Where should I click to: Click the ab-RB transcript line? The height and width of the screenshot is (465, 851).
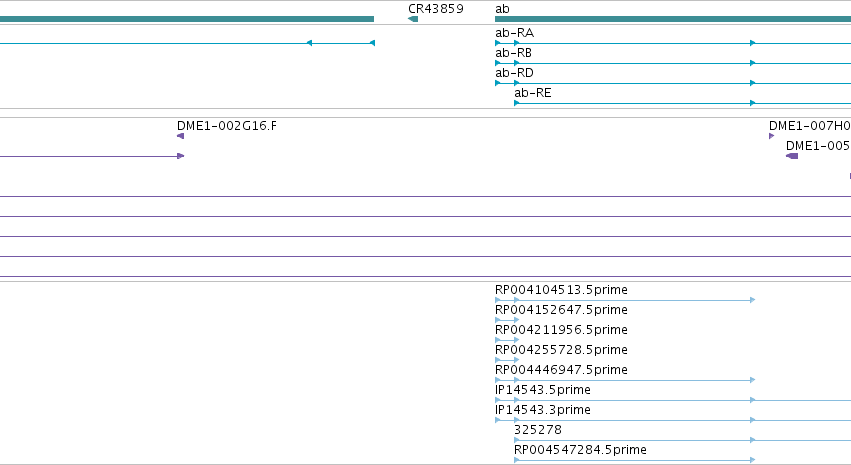click(x=673, y=63)
